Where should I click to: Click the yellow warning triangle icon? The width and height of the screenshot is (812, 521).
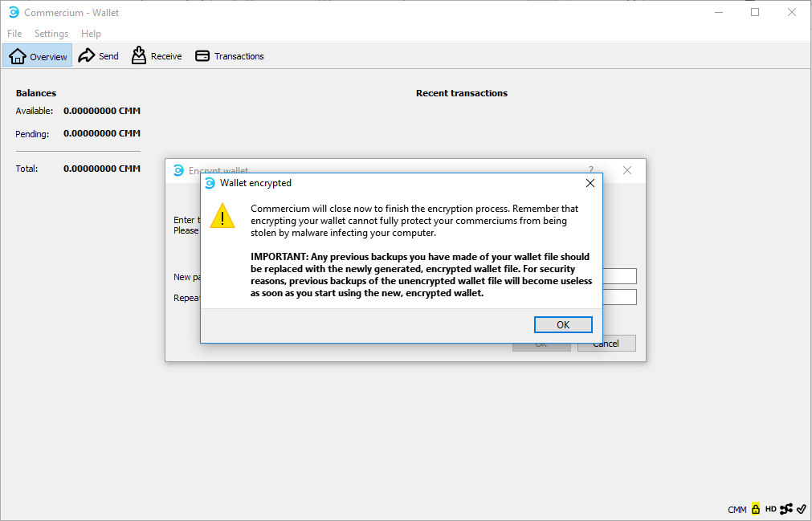pyautogui.click(x=222, y=216)
